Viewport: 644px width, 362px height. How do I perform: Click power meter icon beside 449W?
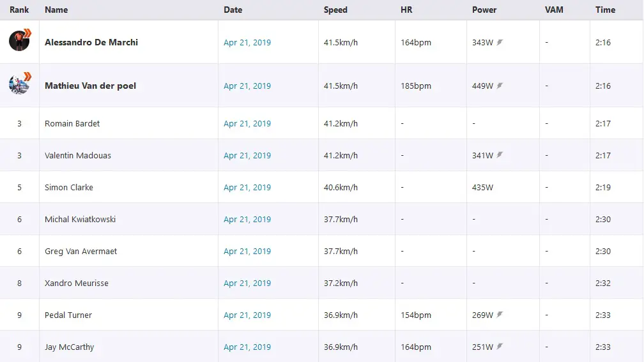pyautogui.click(x=500, y=86)
